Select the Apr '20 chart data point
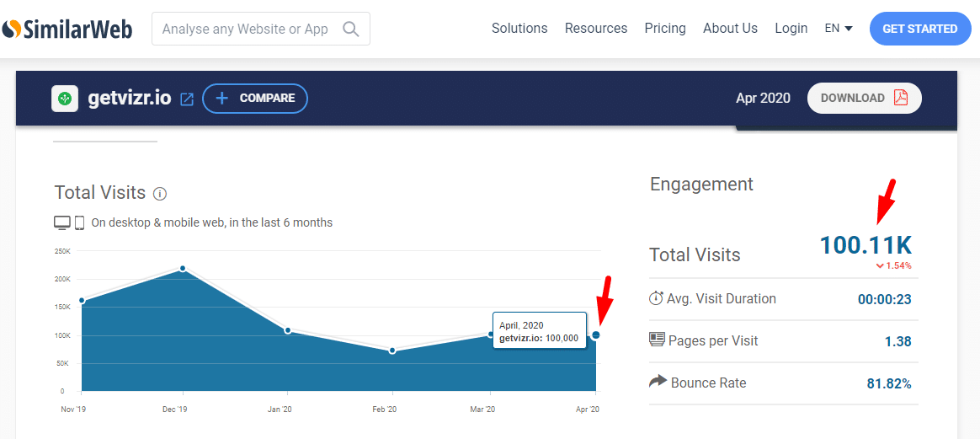The image size is (980, 439). 595,335
